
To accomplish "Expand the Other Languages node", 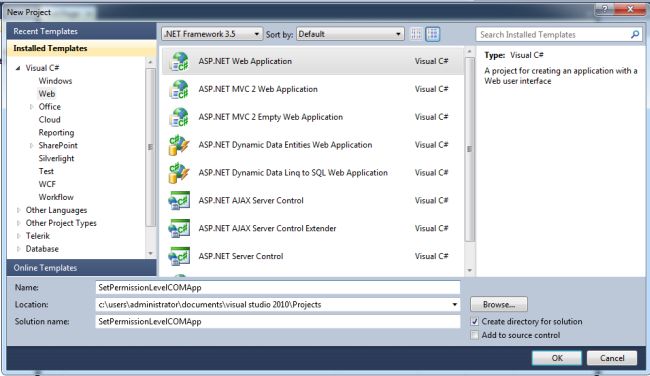I will click(x=18, y=210).
